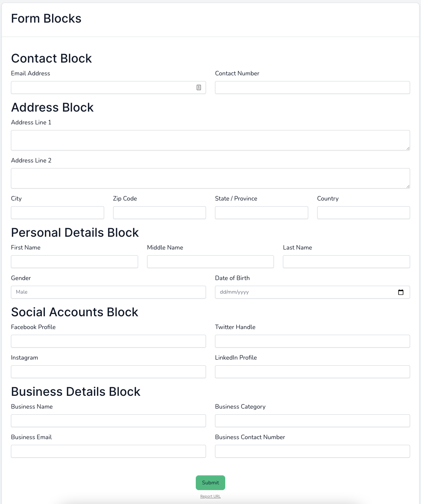Open the Date of Birth calendar picker icon
Screen dimensions: 421x504
point(401,292)
